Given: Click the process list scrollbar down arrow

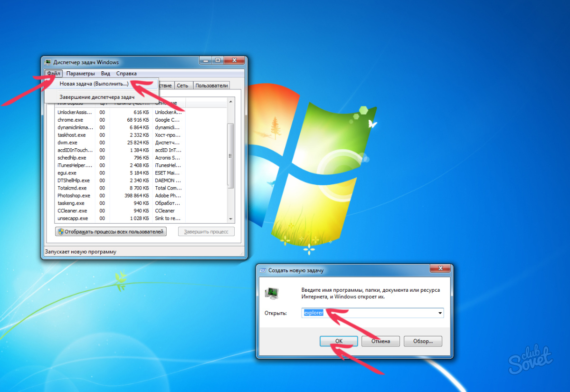Looking at the screenshot, I should click(x=231, y=219).
